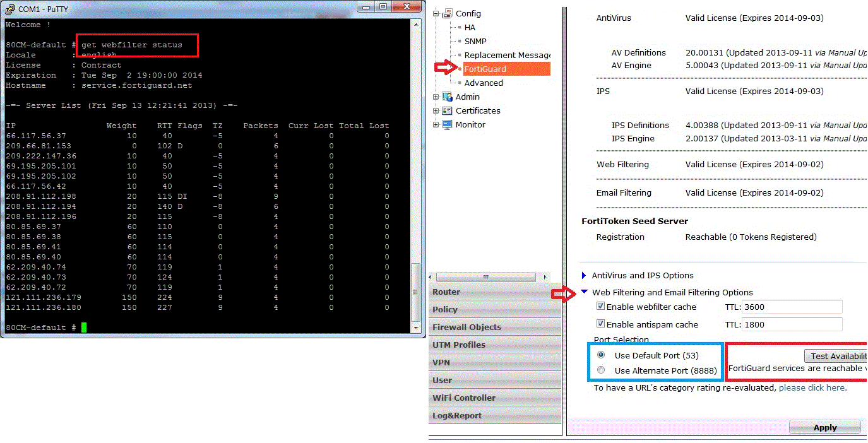Screen dimensions: 868x443
Task: Click server IP 209.66.81.153 in terminal
Action: (39, 146)
